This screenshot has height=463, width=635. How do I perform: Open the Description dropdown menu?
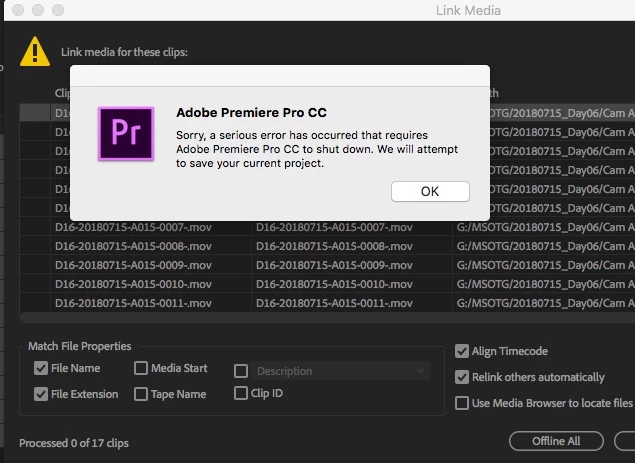339,371
